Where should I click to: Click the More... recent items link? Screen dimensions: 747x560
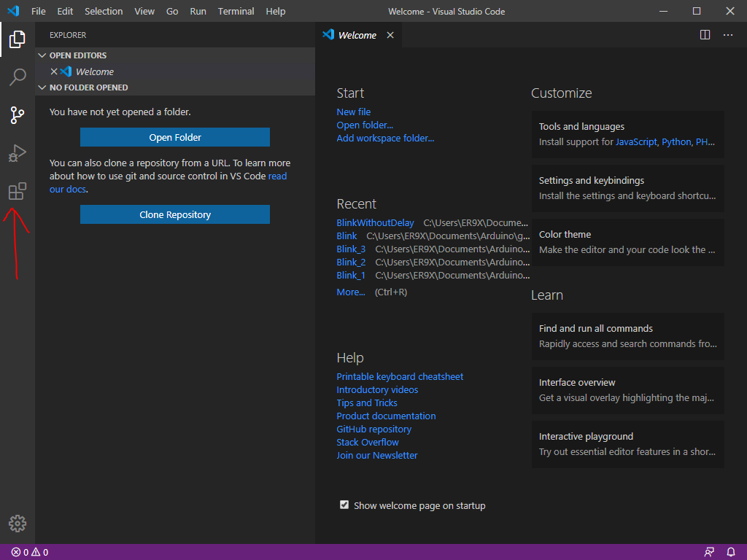point(351,292)
